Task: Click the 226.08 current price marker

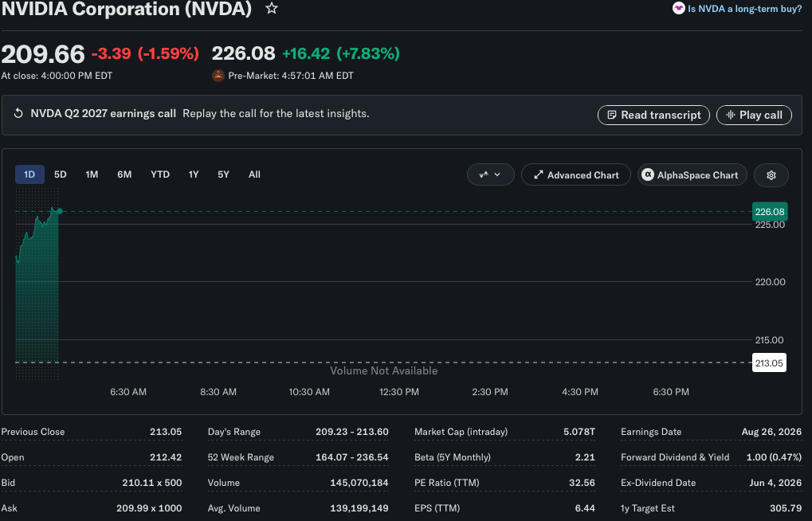Action: (x=770, y=211)
